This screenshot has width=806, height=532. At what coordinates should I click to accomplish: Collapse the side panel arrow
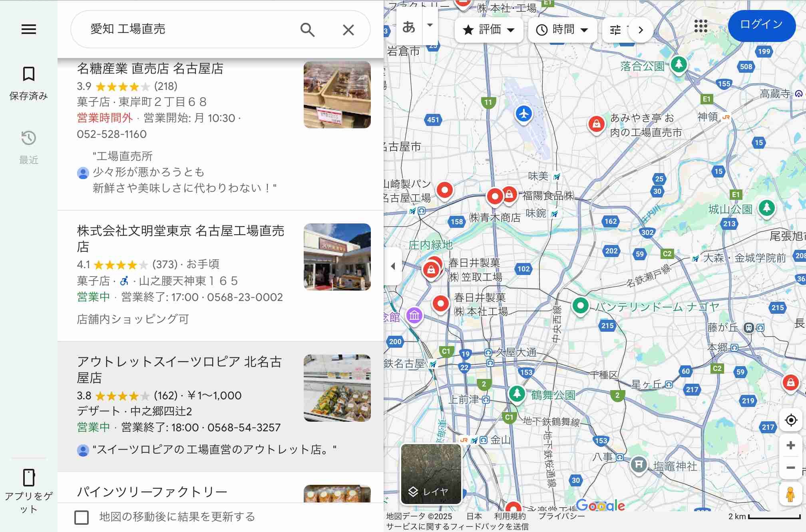[393, 266]
